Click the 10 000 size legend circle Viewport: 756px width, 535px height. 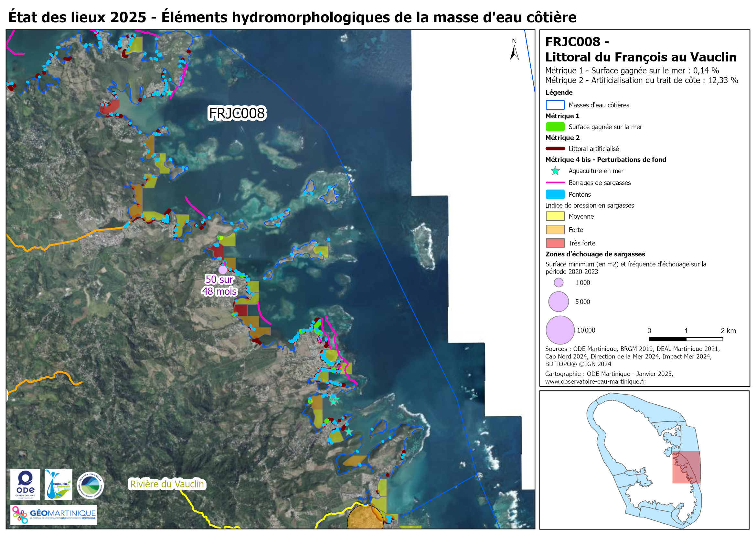coord(560,330)
